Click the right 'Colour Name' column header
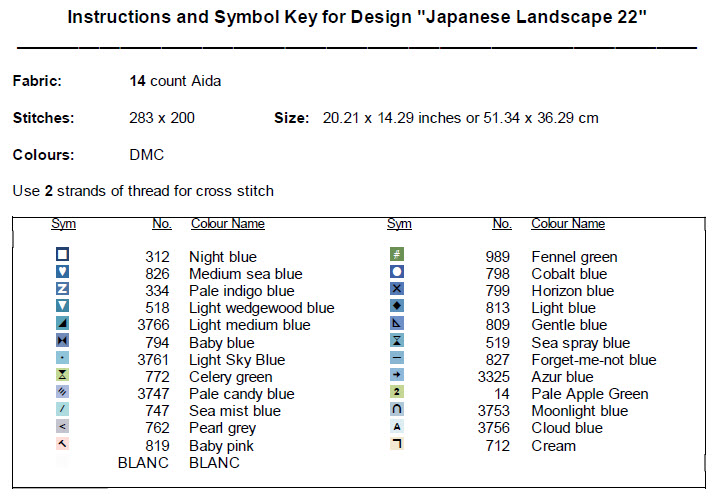Image resolution: width=724 pixels, height=497 pixels. point(567,224)
